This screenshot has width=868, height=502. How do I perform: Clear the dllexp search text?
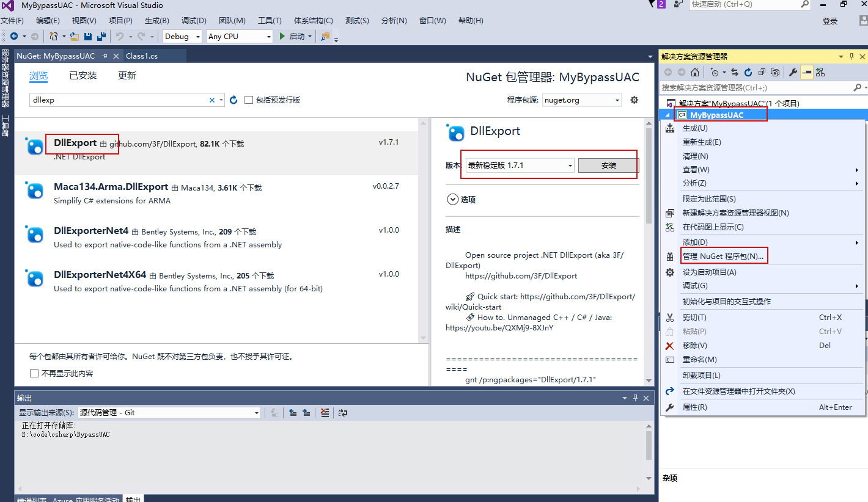click(212, 100)
